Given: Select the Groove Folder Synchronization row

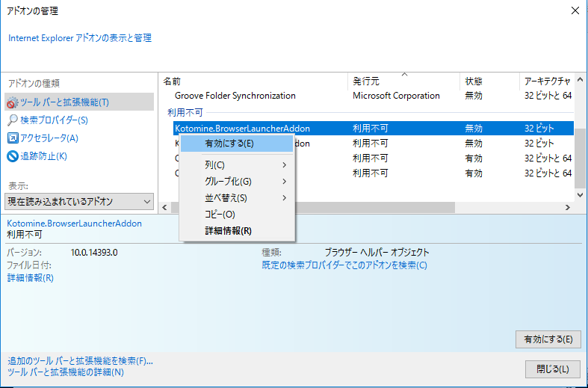Looking at the screenshot, I should (x=235, y=96).
